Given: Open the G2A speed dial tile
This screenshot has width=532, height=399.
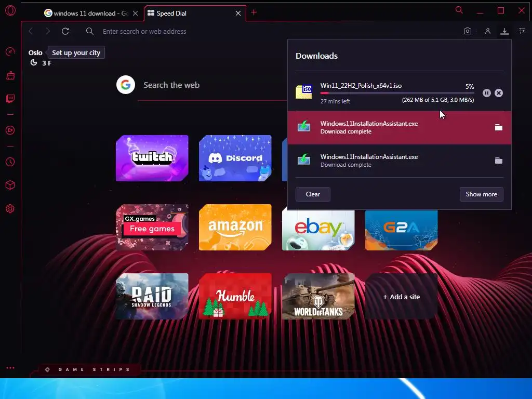Looking at the screenshot, I should point(402,230).
